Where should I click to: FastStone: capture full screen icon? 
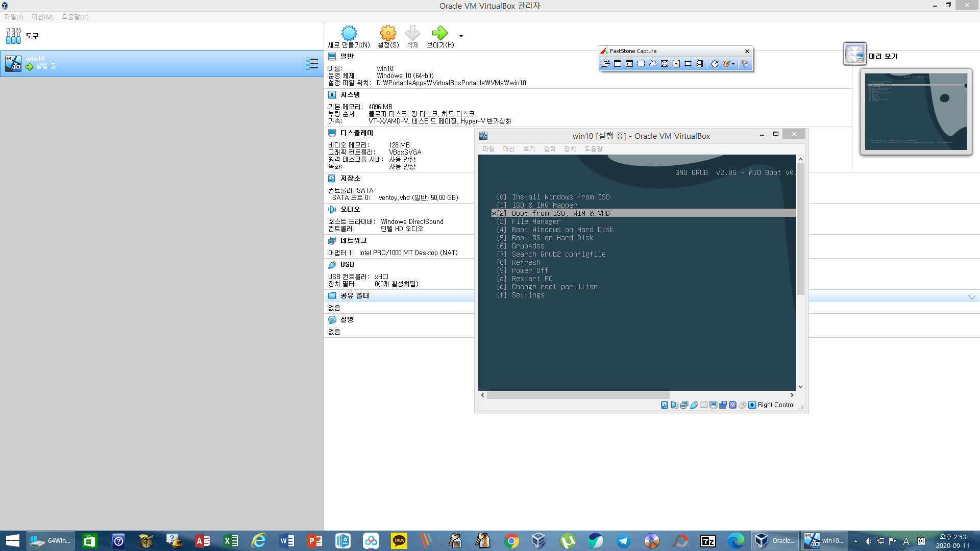click(x=665, y=64)
